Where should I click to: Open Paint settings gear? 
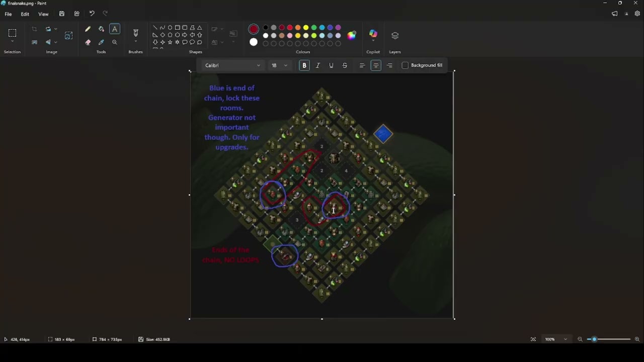click(x=637, y=14)
